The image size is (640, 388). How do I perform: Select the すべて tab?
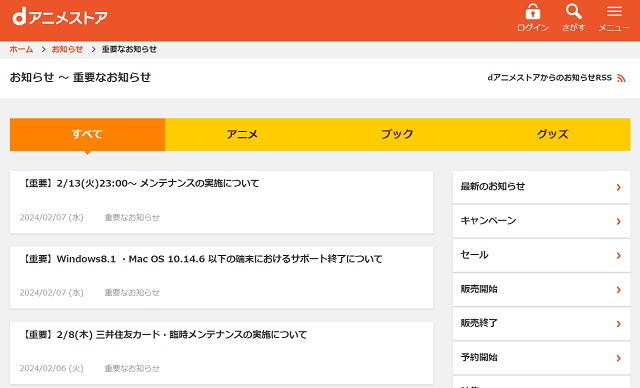coord(87,134)
